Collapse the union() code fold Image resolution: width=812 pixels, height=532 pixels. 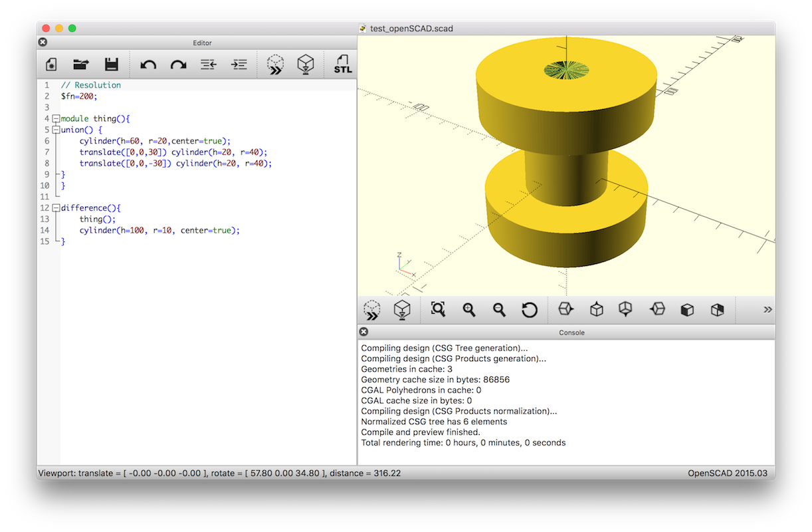pos(56,130)
